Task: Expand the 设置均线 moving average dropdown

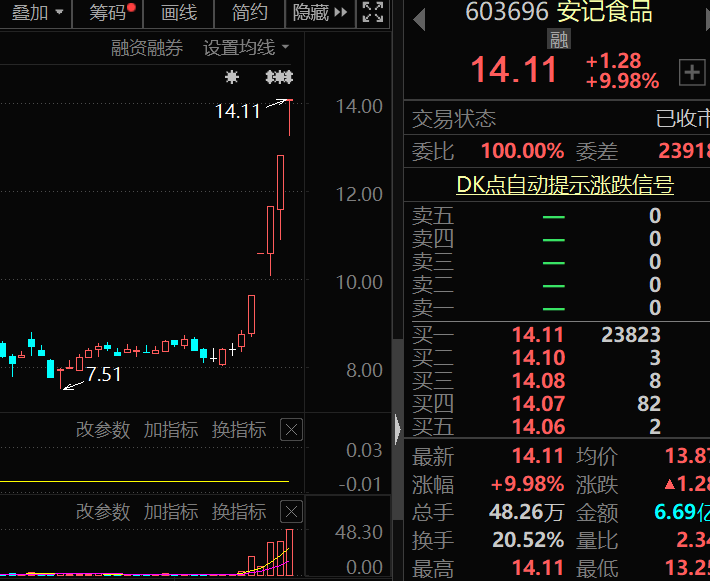Action: [x=246, y=48]
